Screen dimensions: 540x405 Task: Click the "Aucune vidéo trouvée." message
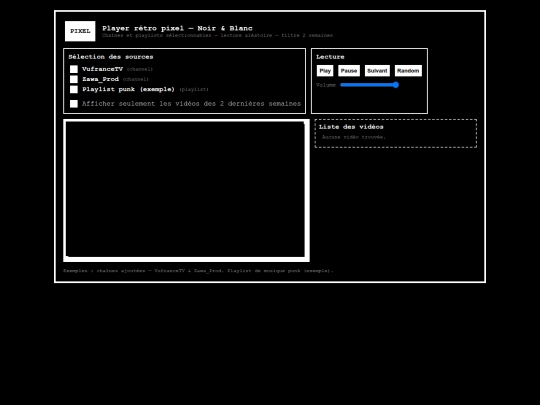point(354,137)
